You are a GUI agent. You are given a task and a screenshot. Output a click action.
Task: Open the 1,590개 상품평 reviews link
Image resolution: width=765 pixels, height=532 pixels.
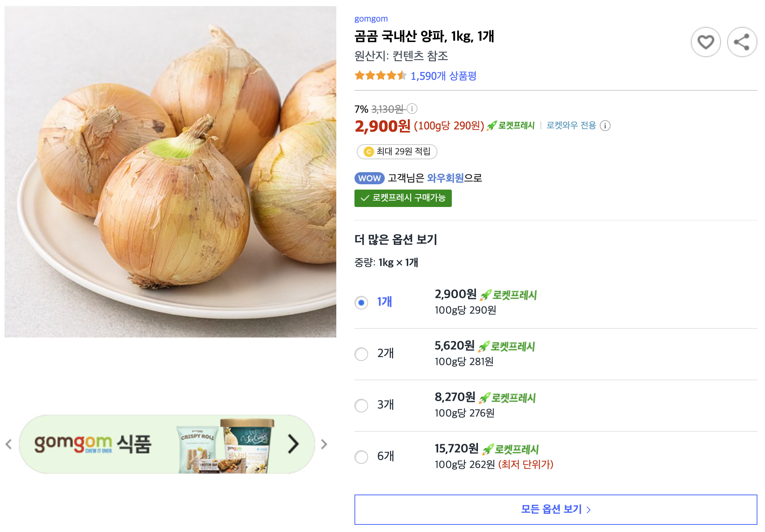point(443,76)
